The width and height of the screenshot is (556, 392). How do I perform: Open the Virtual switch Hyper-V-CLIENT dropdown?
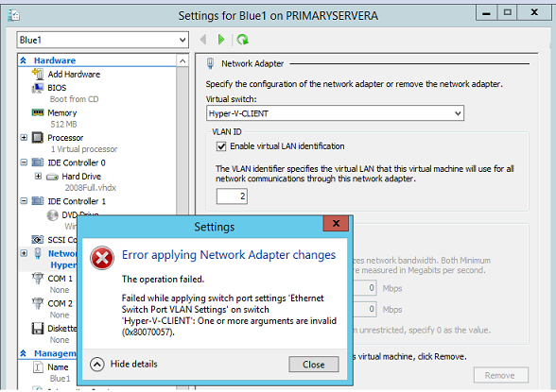335,113
